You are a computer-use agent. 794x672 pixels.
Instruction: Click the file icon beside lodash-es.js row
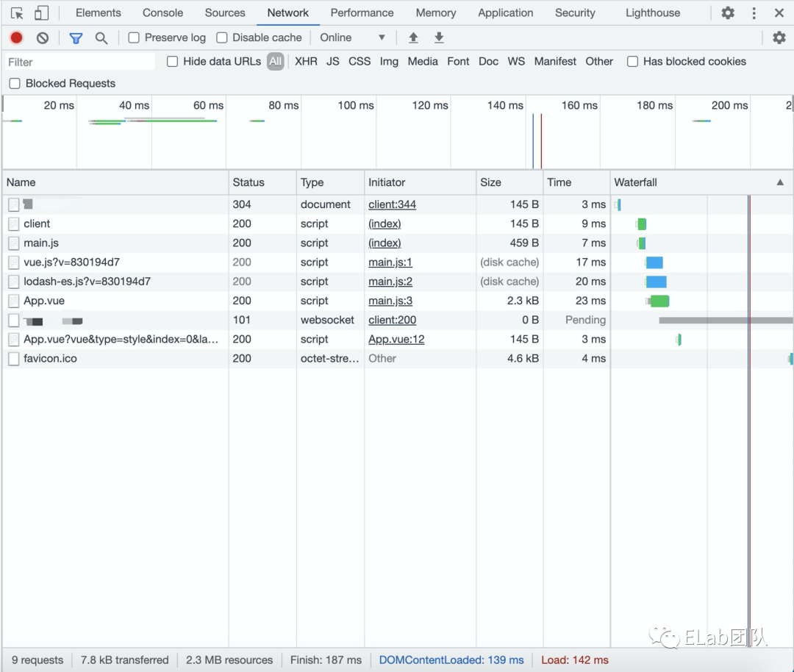[x=14, y=282]
